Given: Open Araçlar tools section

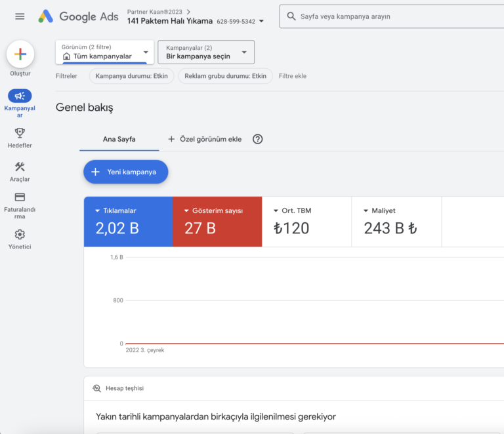Looking at the screenshot, I should click(x=20, y=172).
